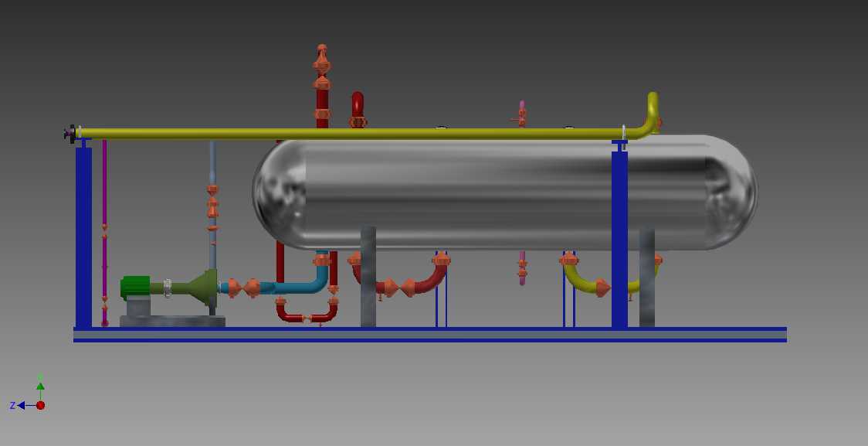The height and width of the screenshot is (446, 868).
Task: Click the magenta vertical pipe
Action: pos(104,233)
